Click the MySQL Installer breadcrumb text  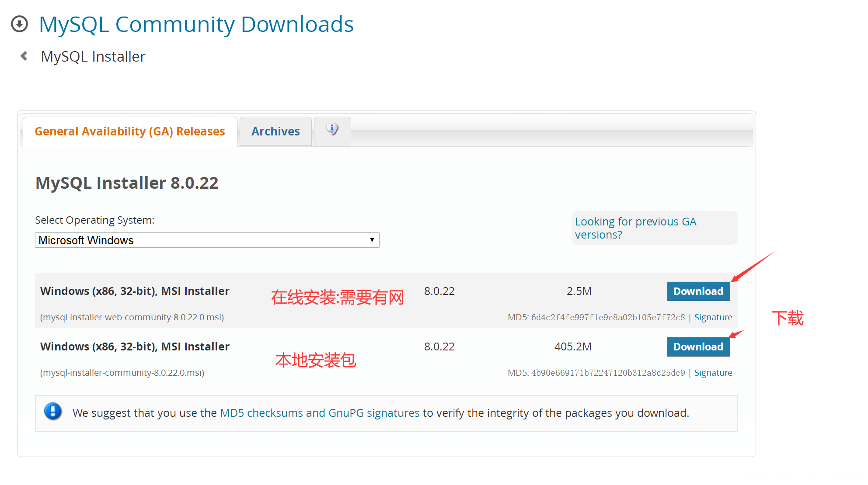[x=93, y=57]
